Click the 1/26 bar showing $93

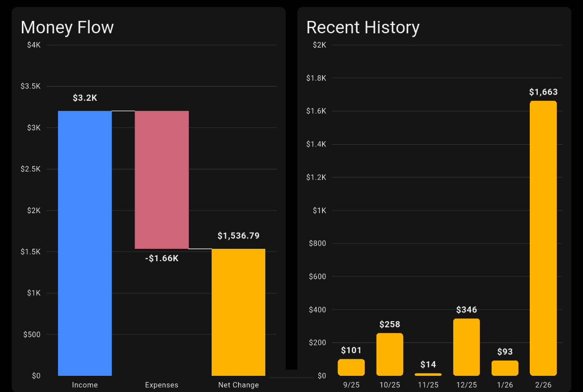(505, 367)
